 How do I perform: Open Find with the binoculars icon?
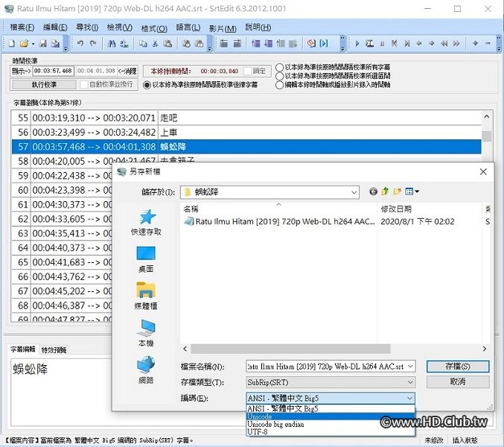tap(112, 43)
